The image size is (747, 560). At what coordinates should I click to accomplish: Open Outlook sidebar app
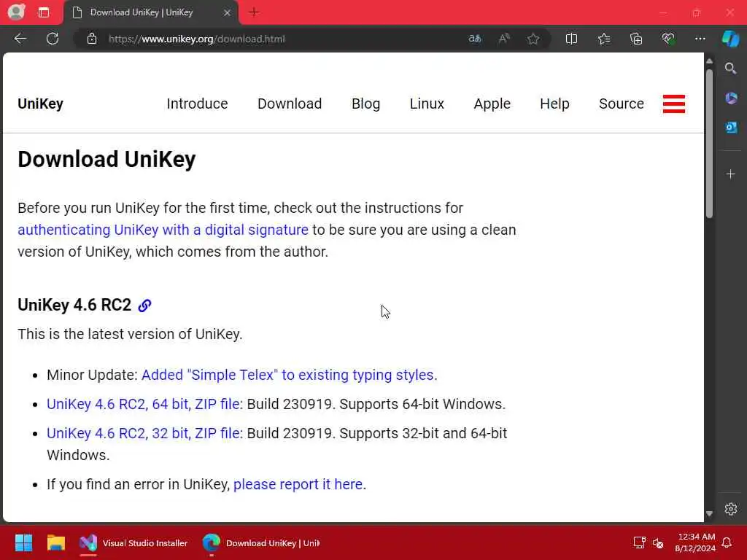[731, 128]
